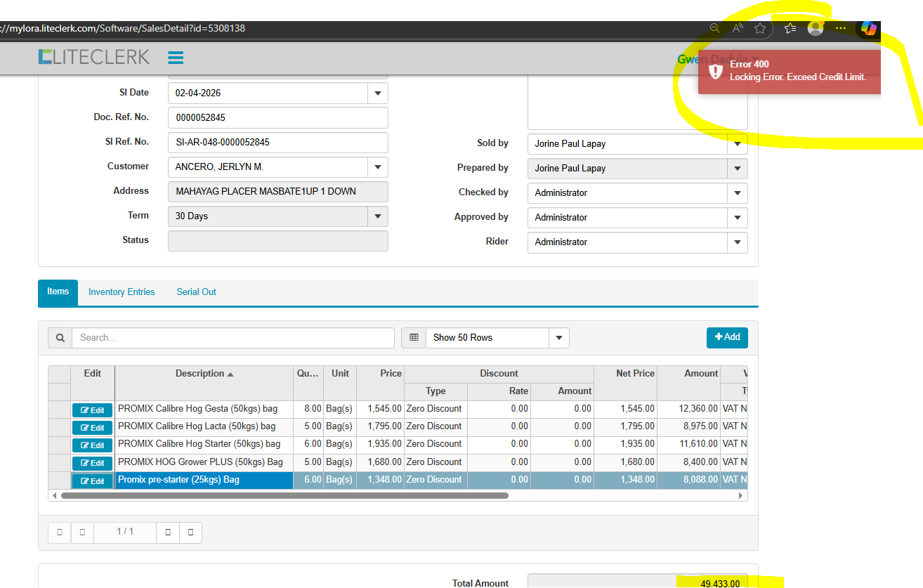Click the browser favorites star icon
The height and width of the screenshot is (588, 923).
coord(759,28)
